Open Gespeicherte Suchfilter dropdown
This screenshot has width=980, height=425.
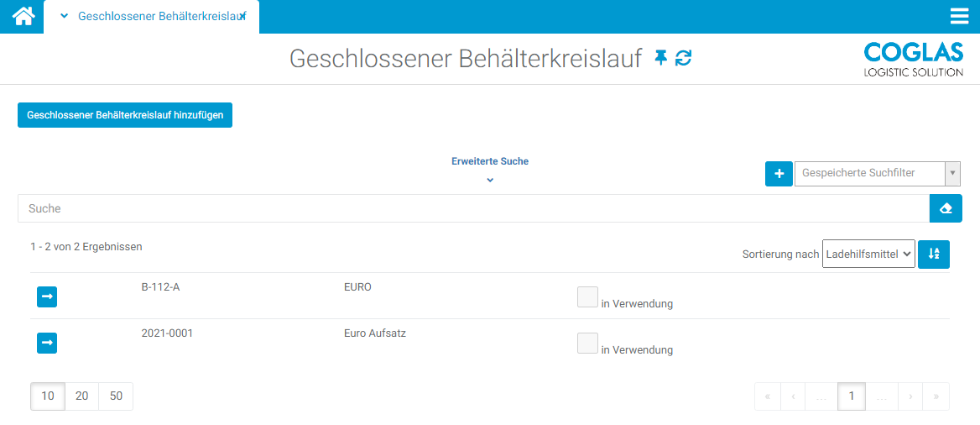tap(877, 174)
